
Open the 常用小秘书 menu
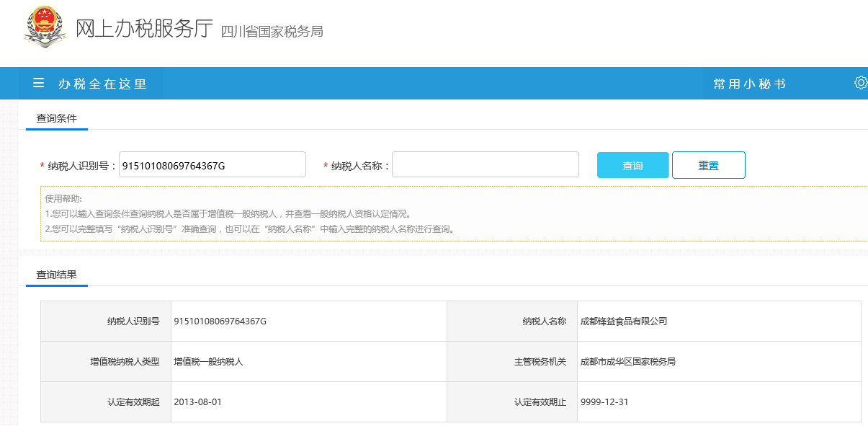[x=749, y=84]
